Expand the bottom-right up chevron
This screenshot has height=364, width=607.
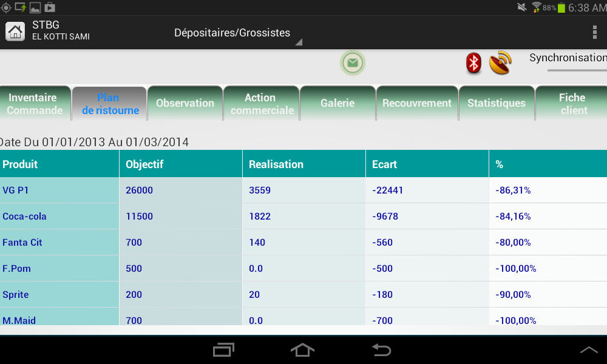pyautogui.click(x=589, y=350)
